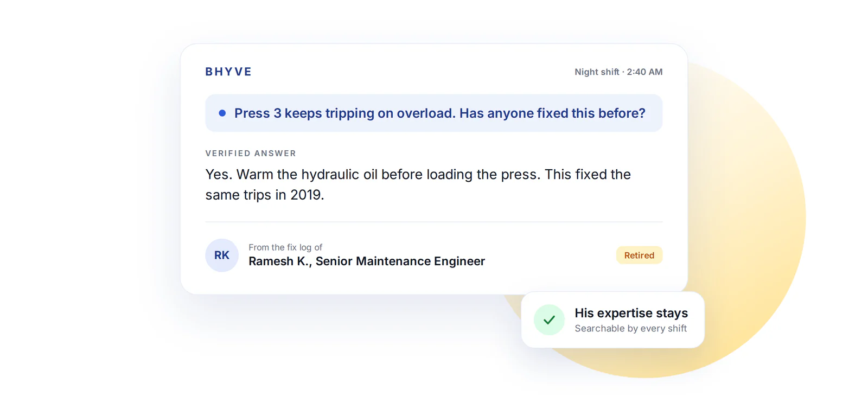Click Ramesh K., Senior Maintenance Engineer
This screenshot has width=868, height=409.
367,261
